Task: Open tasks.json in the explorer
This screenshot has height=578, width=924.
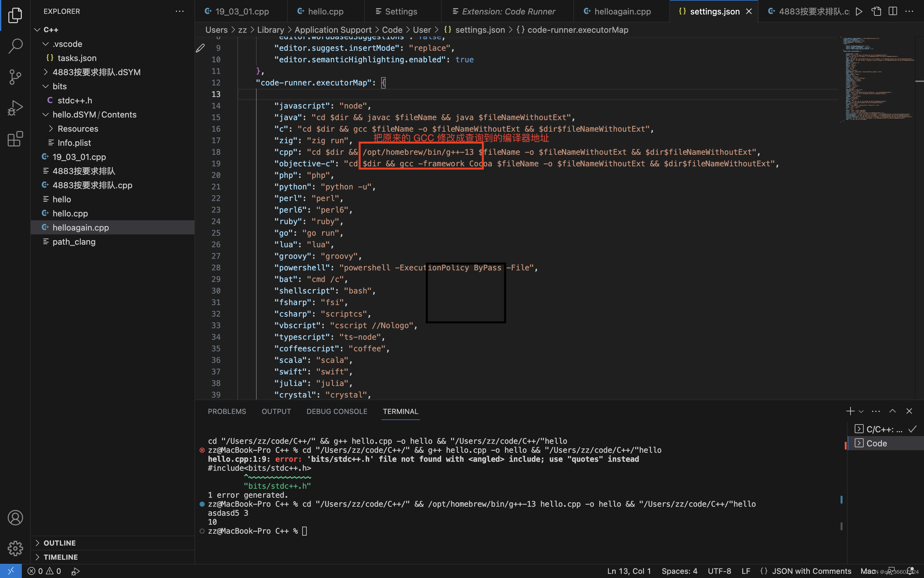Action: tap(113, 58)
